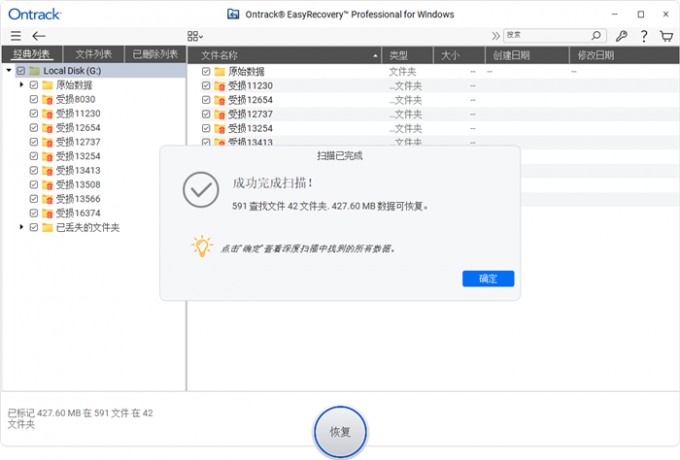This screenshot has width=680, height=460.
Task: Select 受损13508 folder icon in tree
Action: click(x=47, y=185)
